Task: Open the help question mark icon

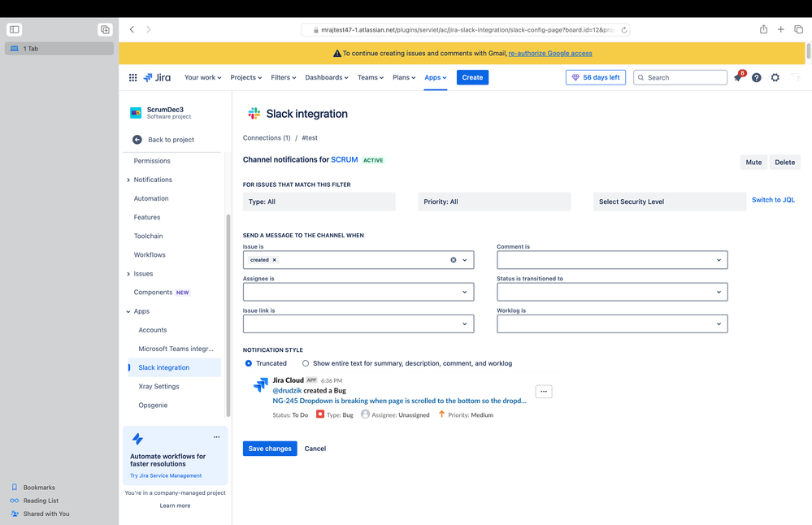Action: point(757,78)
